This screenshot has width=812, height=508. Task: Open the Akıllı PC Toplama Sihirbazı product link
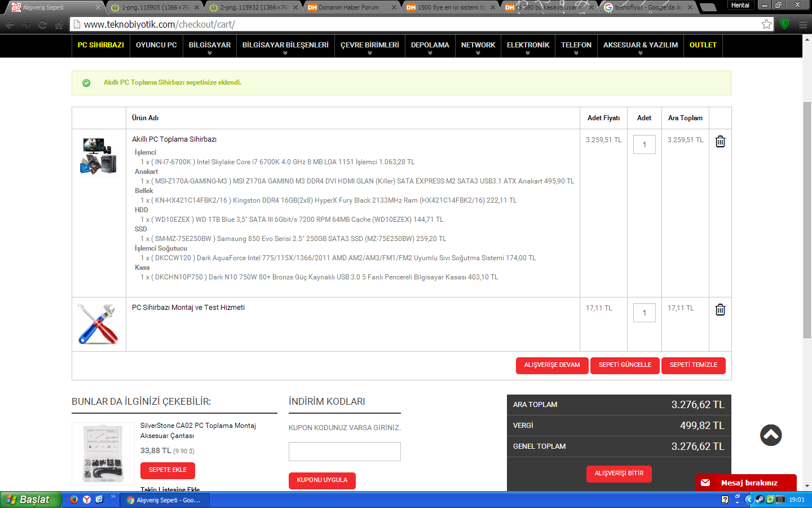[x=174, y=139]
